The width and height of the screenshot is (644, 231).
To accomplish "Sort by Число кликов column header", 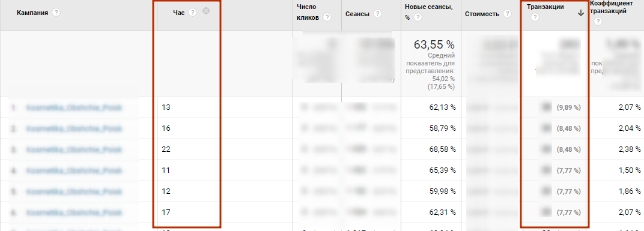I will pos(308,13).
